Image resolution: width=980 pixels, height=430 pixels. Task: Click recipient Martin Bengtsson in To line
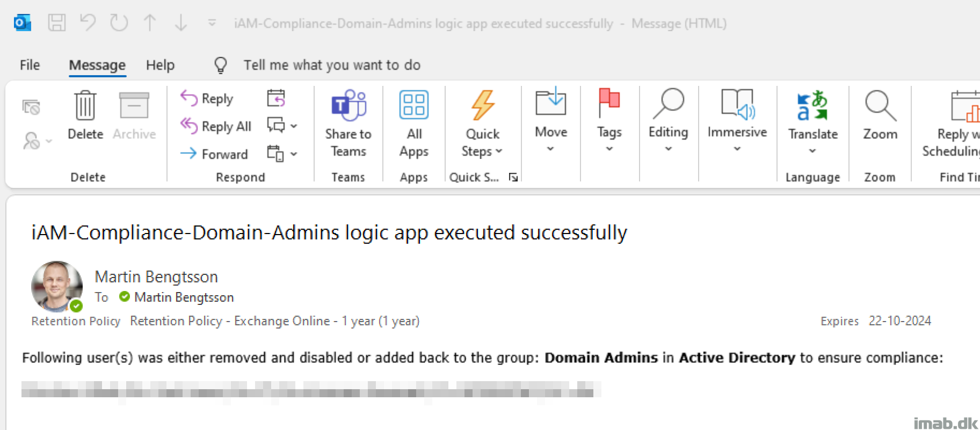pyautogui.click(x=184, y=297)
